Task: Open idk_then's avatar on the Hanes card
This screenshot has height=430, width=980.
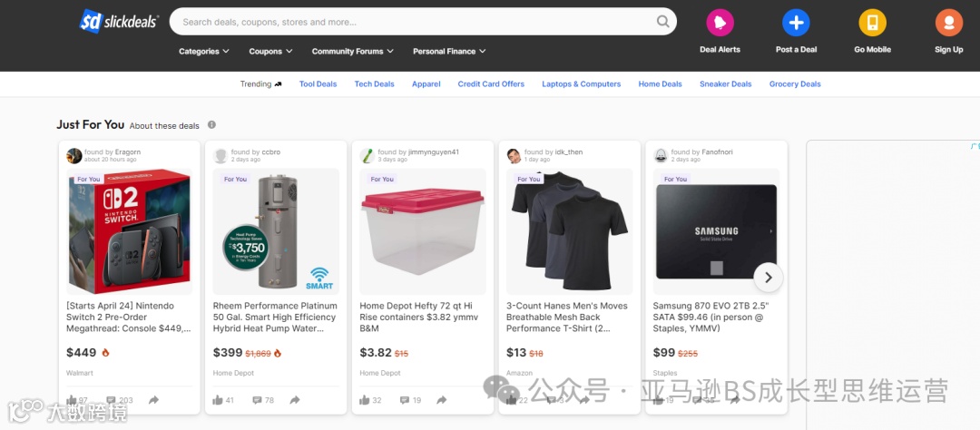Action: point(514,156)
